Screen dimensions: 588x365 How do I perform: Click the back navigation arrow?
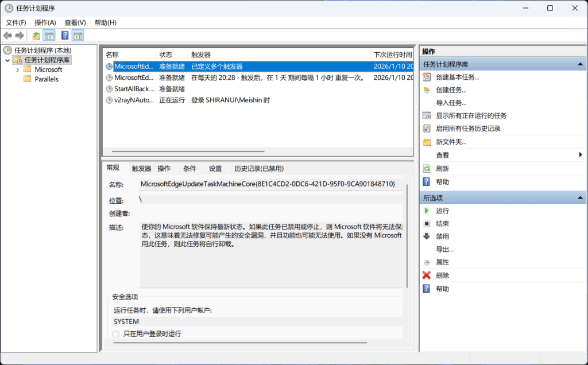[7, 35]
